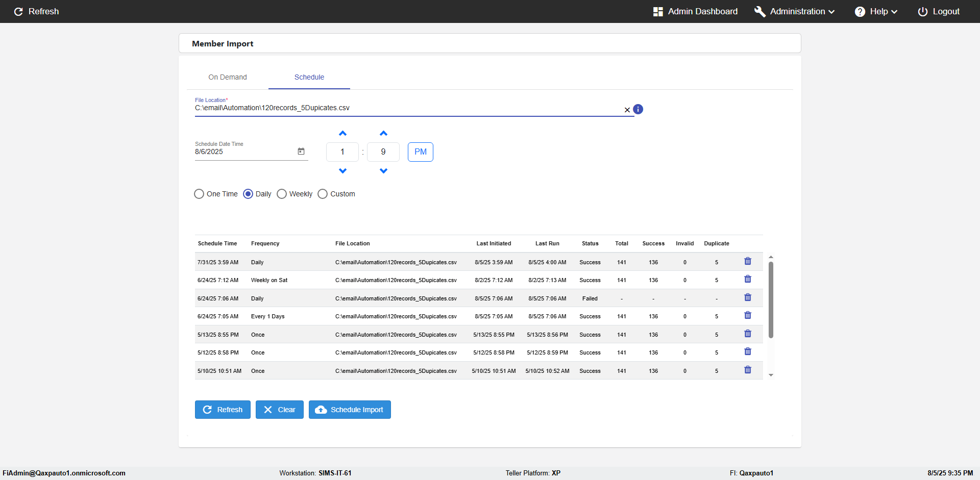Click the schedule table vertical scrollbar
Viewport: 980px width, 480px height.
771,300
